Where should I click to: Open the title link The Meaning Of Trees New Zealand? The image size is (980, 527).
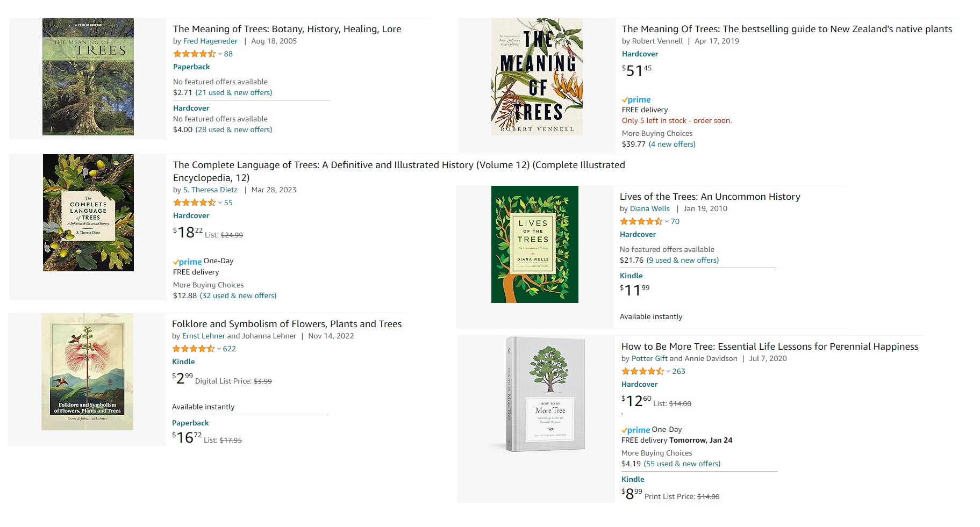click(x=786, y=29)
